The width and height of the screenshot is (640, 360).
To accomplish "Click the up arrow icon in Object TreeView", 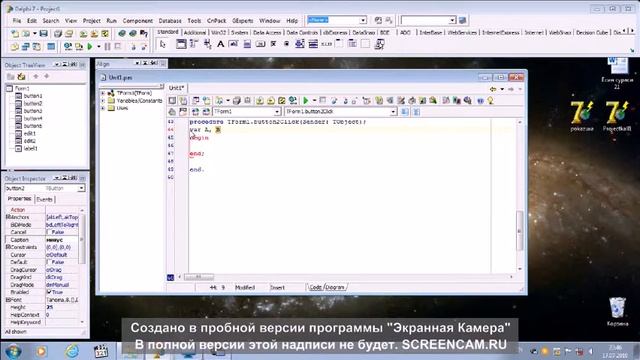I will coord(36,76).
